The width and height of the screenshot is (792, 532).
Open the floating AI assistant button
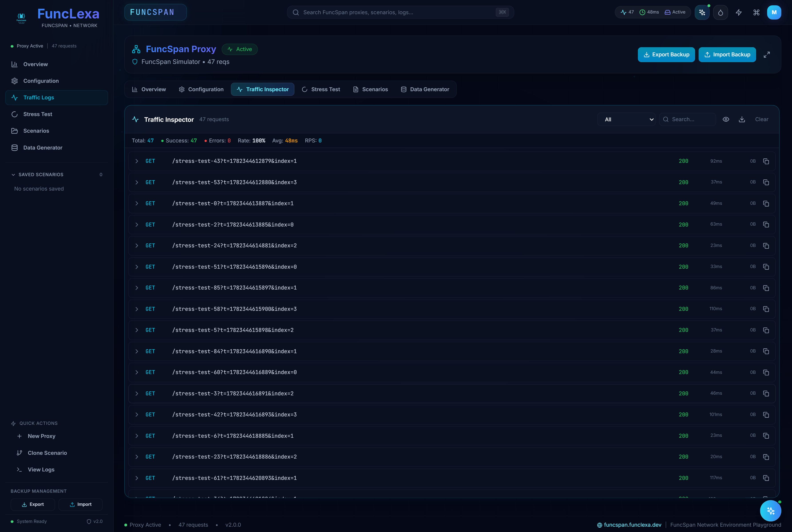pyautogui.click(x=770, y=511)
